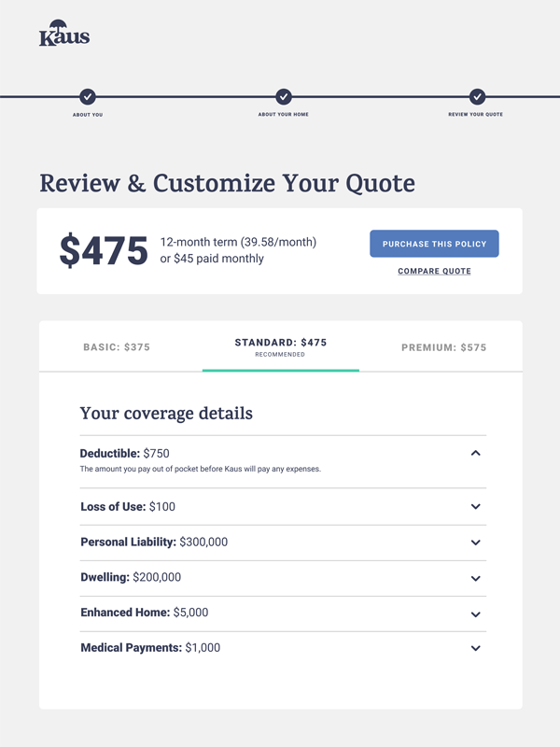
Task: Click the Purchase This Policy button
Action: coord(434,244)
